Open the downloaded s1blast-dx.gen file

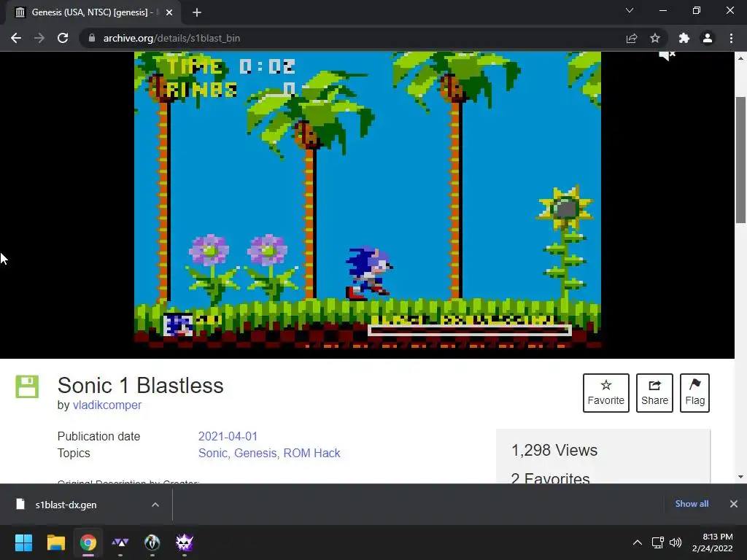pos(66,505)
